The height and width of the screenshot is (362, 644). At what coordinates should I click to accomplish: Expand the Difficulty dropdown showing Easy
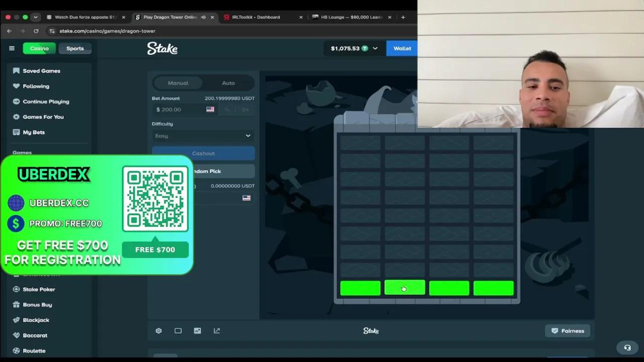pos(203,136)
